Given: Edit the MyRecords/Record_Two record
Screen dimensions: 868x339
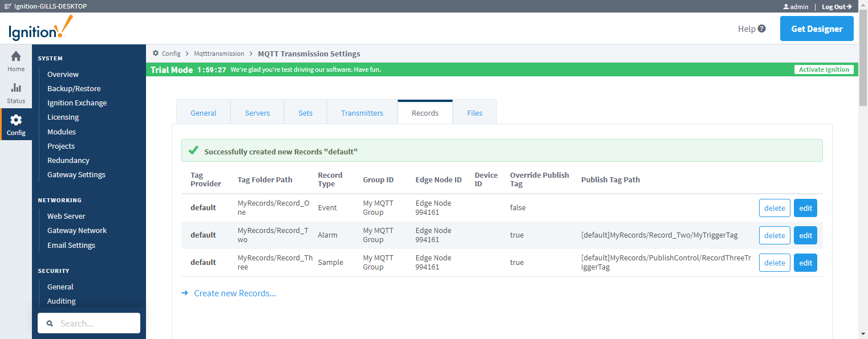Looking at the screenshot, I should coord(805,235).
